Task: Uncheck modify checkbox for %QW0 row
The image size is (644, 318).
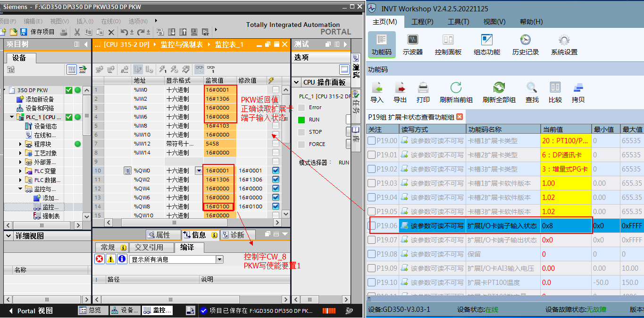Action: coord(276,171)
